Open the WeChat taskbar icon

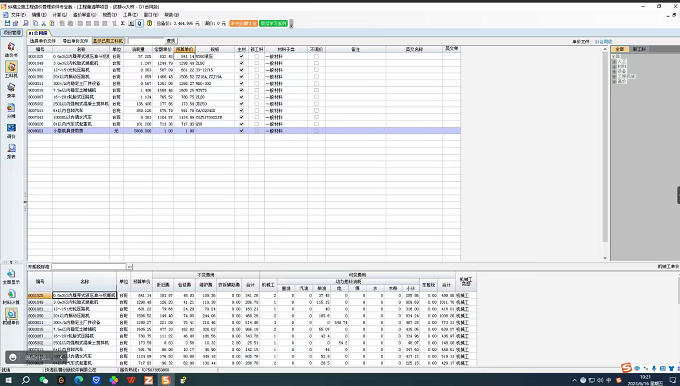click(x=43, y=380)
